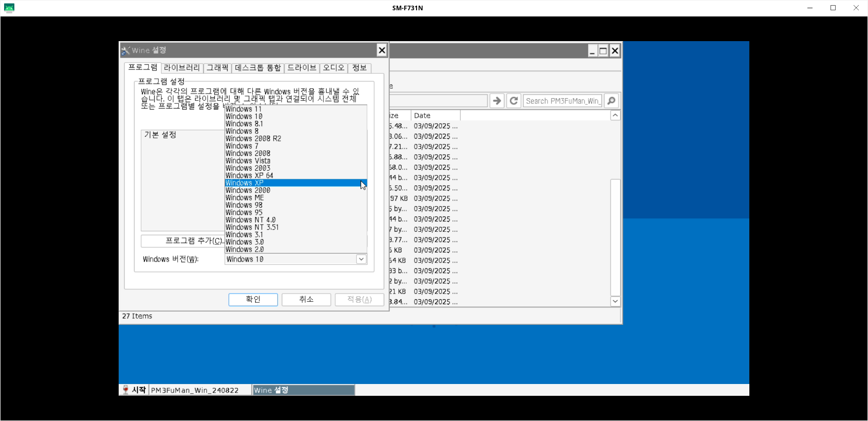
Task: Switch to PM3FuMan_Win_240822 taskbar entry
Action: coord(200,390)
